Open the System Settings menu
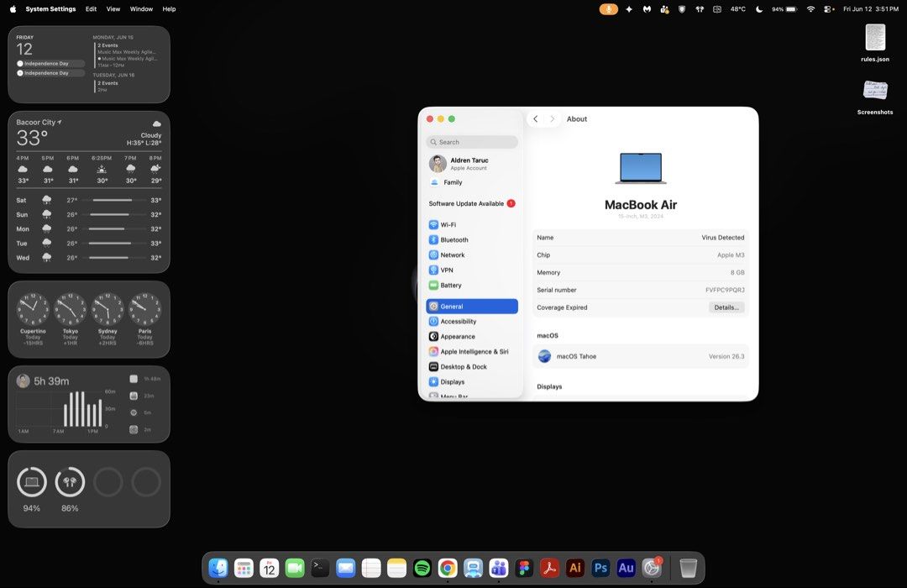Image resolution: width=907 pixels, height=588 pixels. [x=50, y=8]
